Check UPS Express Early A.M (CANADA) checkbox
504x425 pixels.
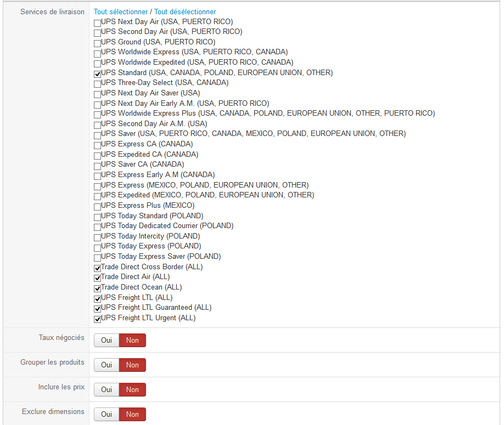[97, 176]
